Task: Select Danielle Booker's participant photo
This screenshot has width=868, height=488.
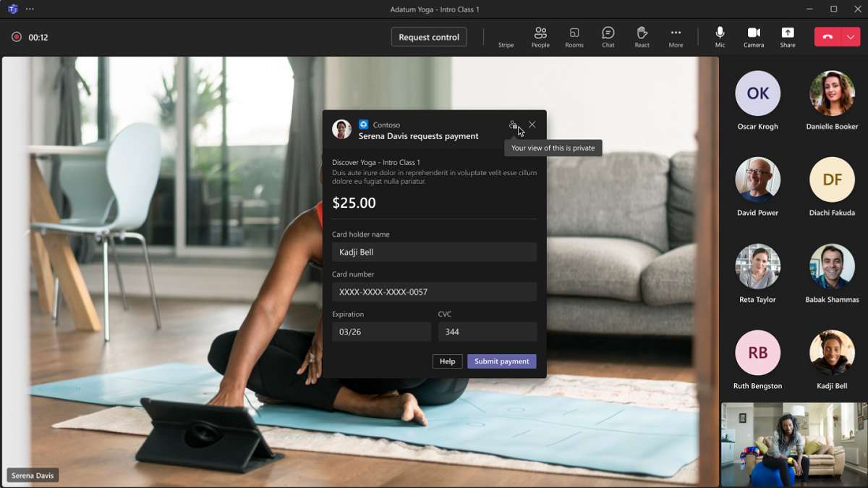Action: pos(833,93)
